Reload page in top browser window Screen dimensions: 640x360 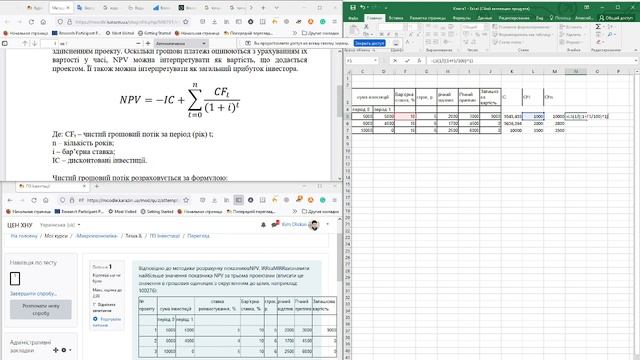click(31, 22)
